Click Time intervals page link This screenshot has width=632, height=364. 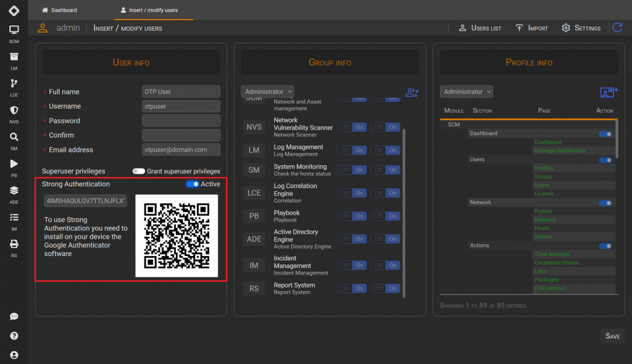(552, 254)
